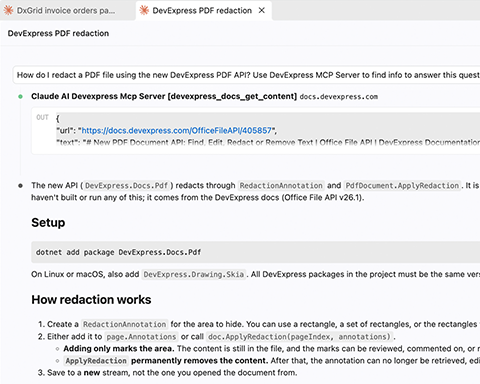Click the opening brace in tool output
The image size is (480, 384).
pyautogui.click(x=58, y=119)
